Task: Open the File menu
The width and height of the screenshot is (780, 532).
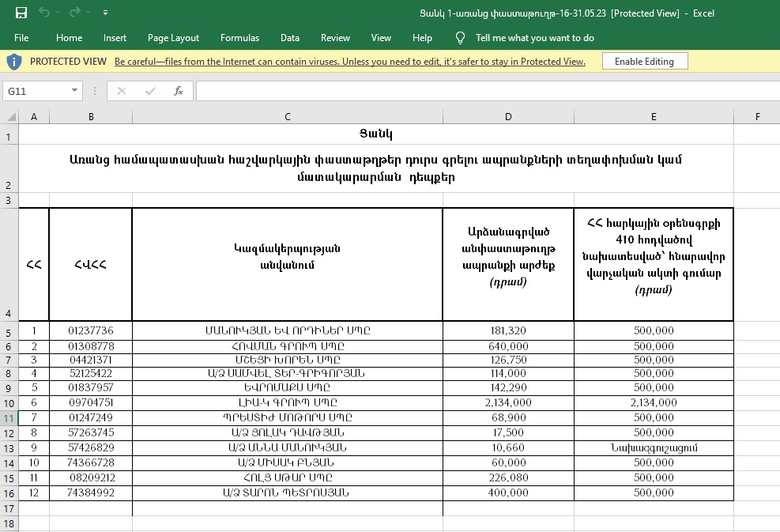Action: [x=21, y=37]
